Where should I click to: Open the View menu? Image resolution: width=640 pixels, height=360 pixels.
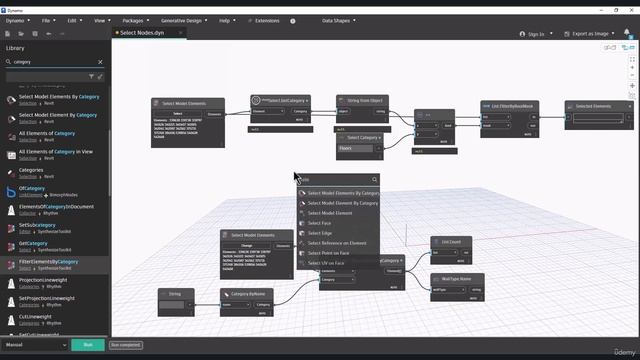coord(102,20)
